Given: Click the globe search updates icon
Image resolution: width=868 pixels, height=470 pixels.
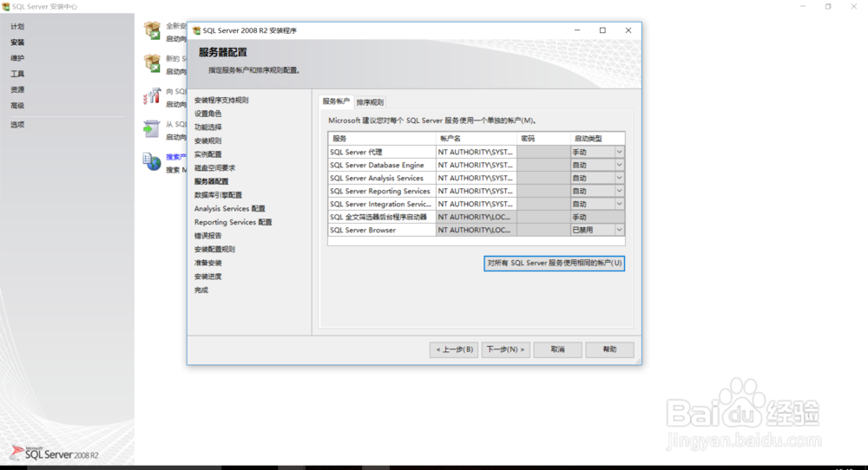Looking at the screenshot, I should (x=152, y=161).
